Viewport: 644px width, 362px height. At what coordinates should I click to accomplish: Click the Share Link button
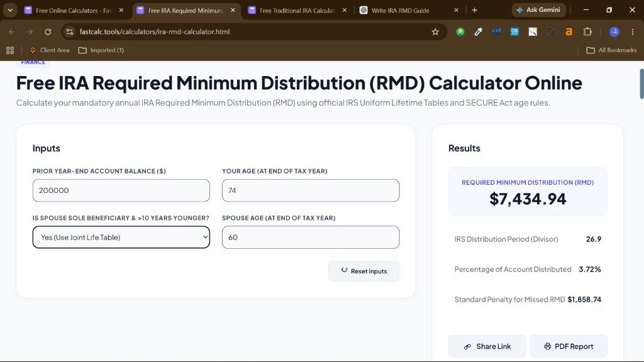(x=487, y=346)
